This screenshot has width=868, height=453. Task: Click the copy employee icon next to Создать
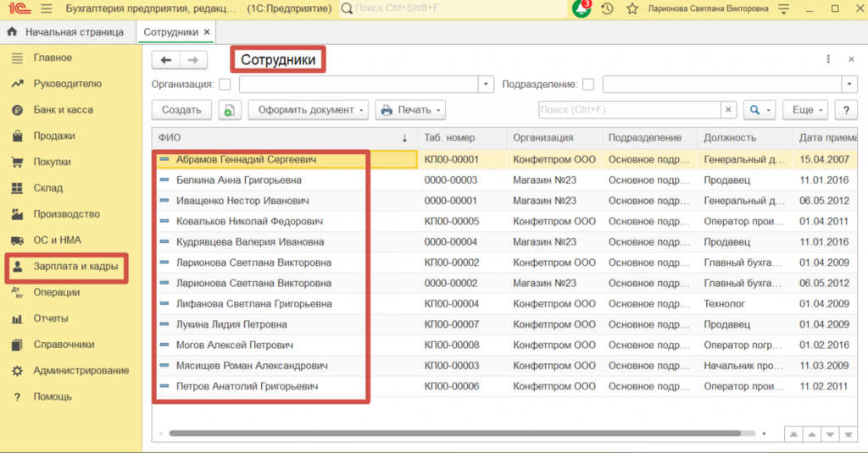tap(229, 110)
